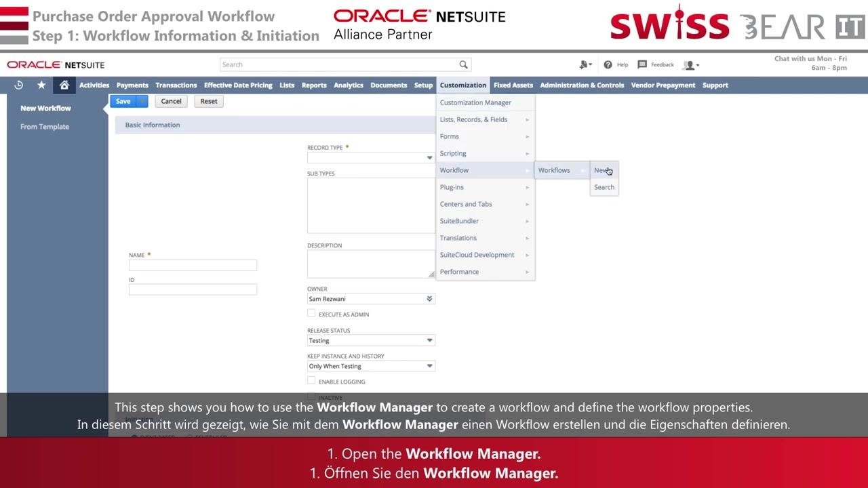Click the Cancel button
The height and width of the screenshot is (488, 868).
[x=171, y=101]
